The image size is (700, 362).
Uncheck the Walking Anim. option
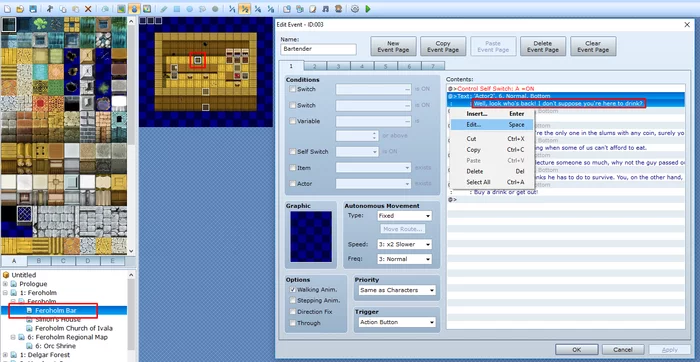[x=293, y=290]
